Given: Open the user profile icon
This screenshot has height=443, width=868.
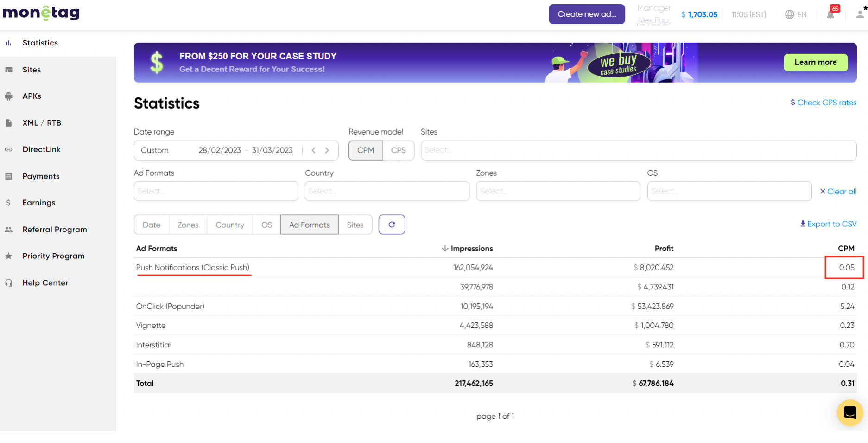Looking at the screenshot, I should [x=860, y=14].
